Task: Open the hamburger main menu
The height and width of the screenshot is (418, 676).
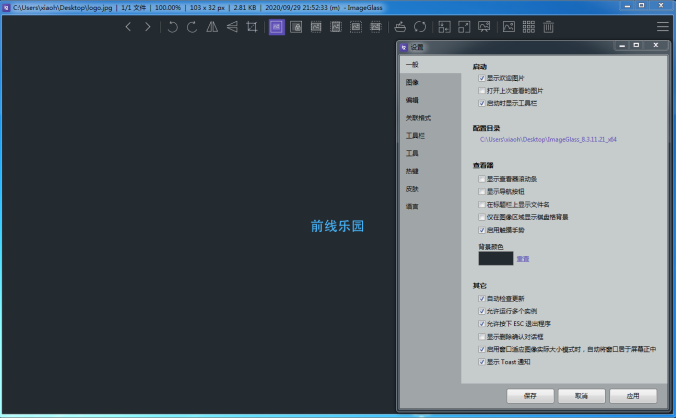Action: [663, 27]
